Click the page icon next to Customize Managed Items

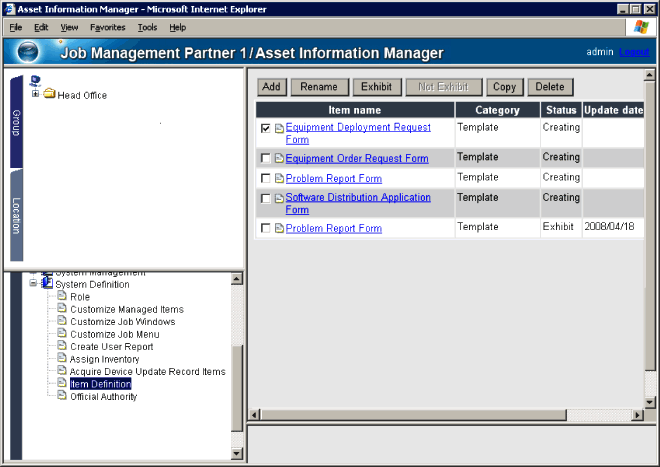point(62,308)
